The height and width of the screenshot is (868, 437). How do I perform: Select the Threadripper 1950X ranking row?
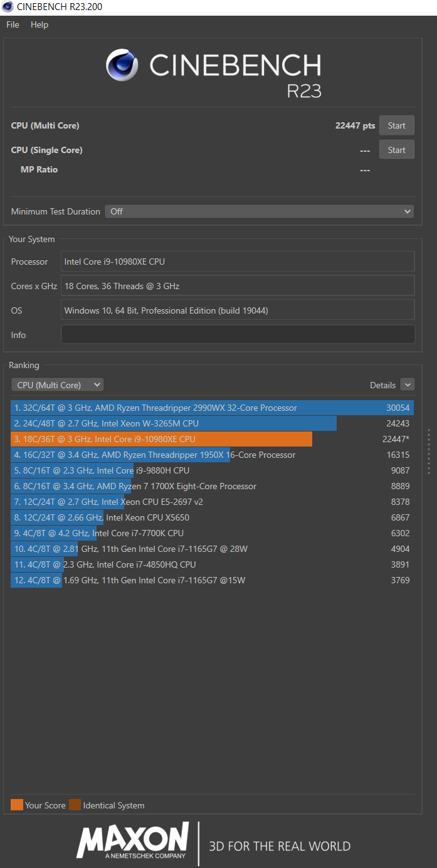tap(213, 455)
